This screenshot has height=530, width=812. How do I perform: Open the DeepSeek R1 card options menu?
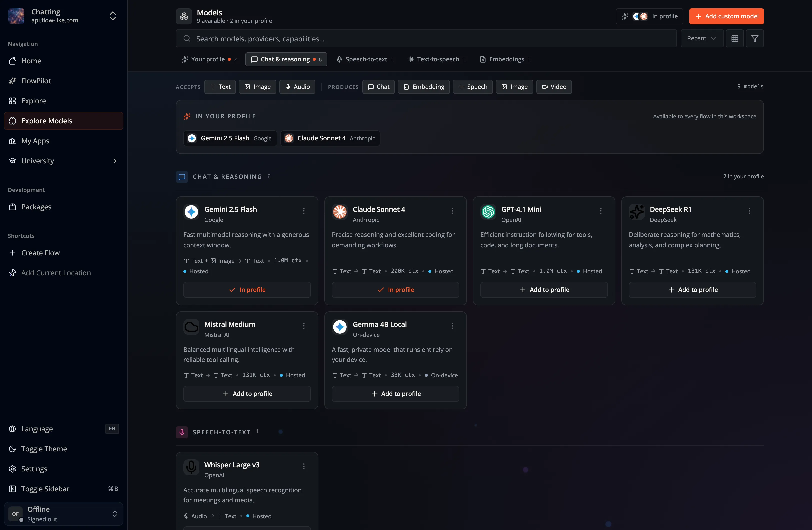(749, 211)
